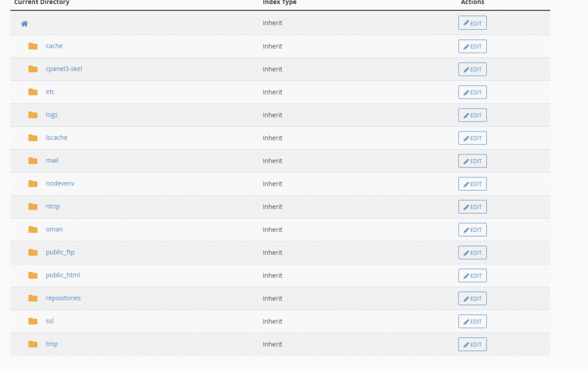Click the public_html folder icon
Screen dimensions: 588x369
point(33,275)
